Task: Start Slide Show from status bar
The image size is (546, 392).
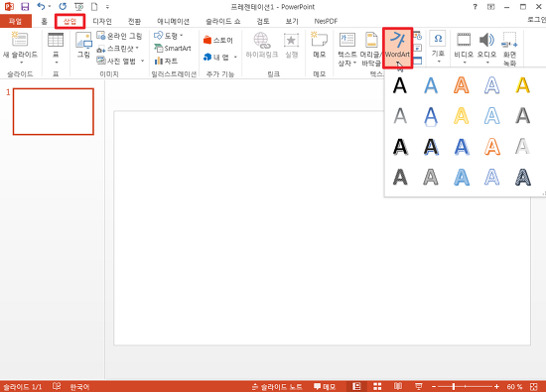Action: (419, 386)
